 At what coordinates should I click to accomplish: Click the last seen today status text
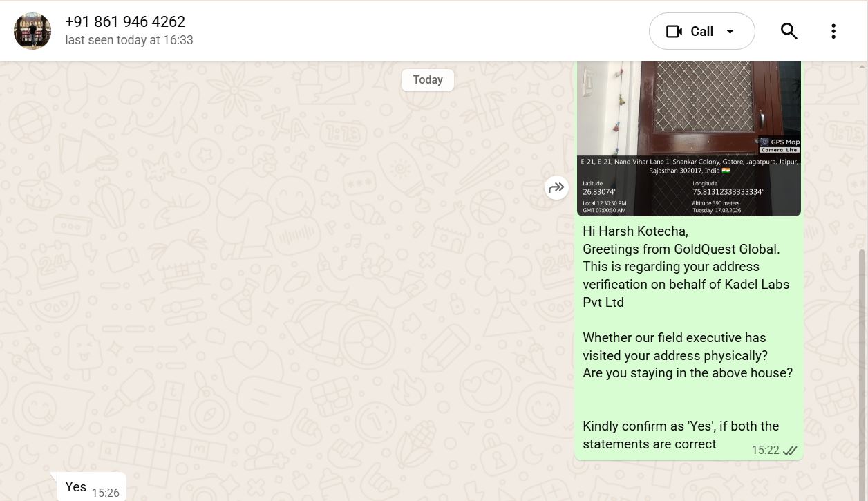click(129, 40)
